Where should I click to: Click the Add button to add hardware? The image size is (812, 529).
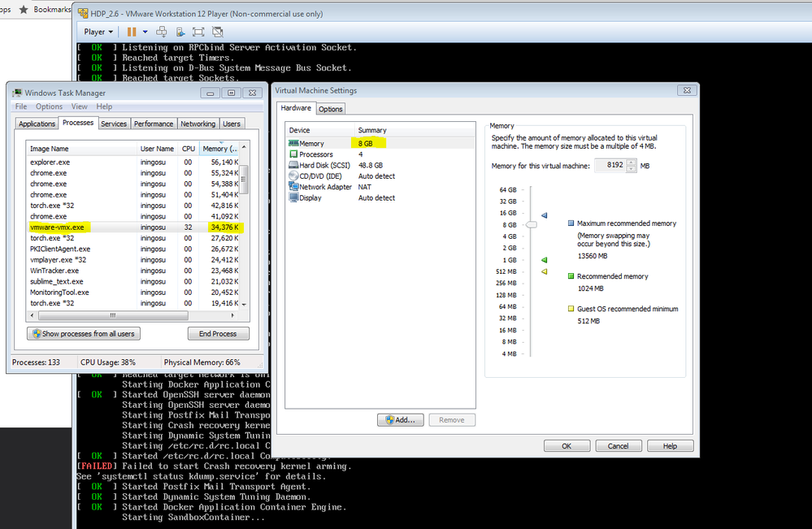coord(400,419)
